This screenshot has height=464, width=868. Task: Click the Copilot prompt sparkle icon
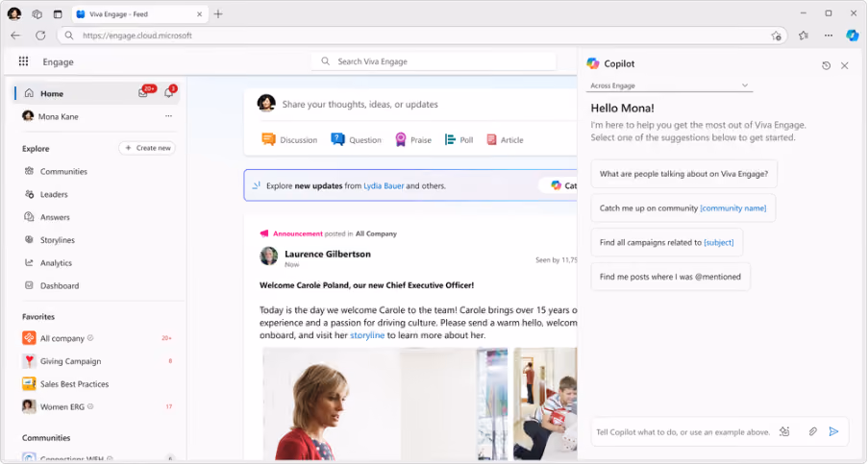(x=784, y=431)
